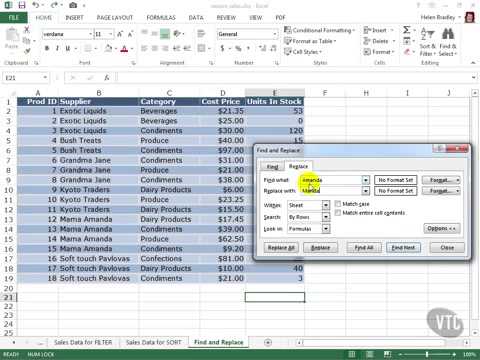This screenshot has width=480, height=360.
Task: Open the Look in Formulas dropdown
Action: [326, 229]
